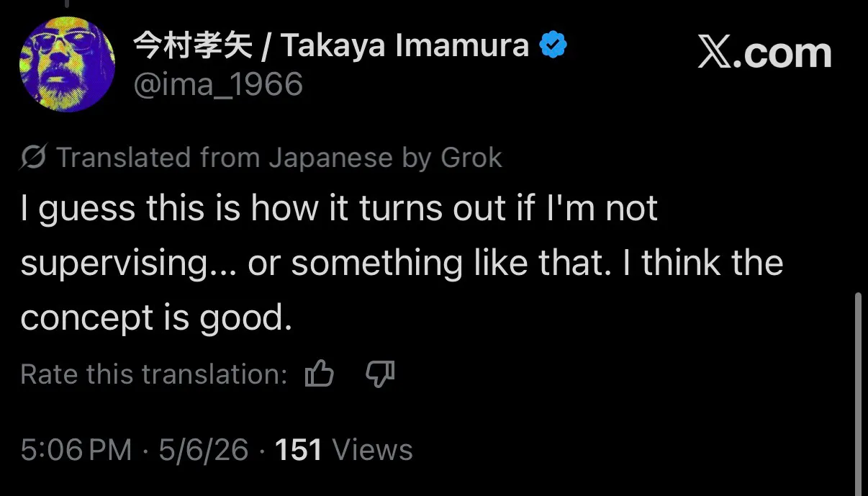The width and height of the screenshot is (868, 496).
Task: Click the 'concept is good' sentence
Action: coord(156,317)
